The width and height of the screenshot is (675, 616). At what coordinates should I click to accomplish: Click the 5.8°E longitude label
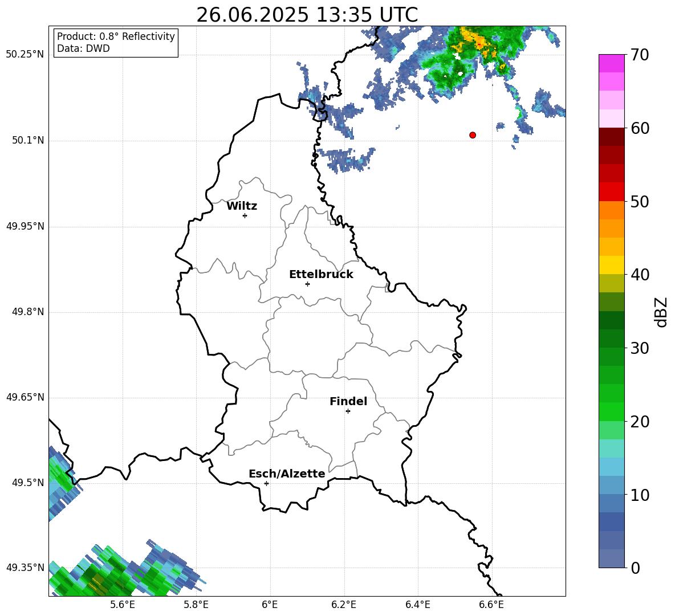point(196,605)
